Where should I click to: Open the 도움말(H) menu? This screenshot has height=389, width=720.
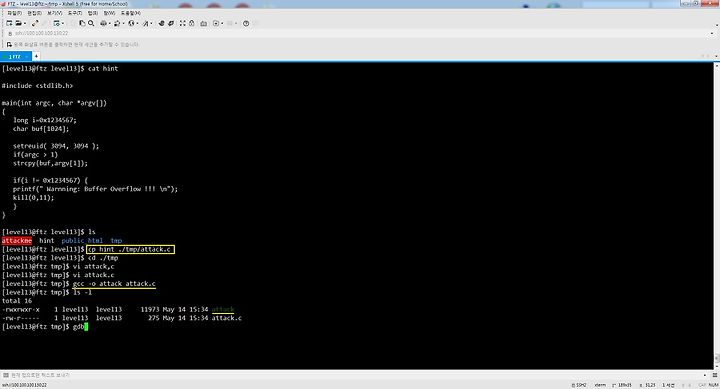point(131,13)
